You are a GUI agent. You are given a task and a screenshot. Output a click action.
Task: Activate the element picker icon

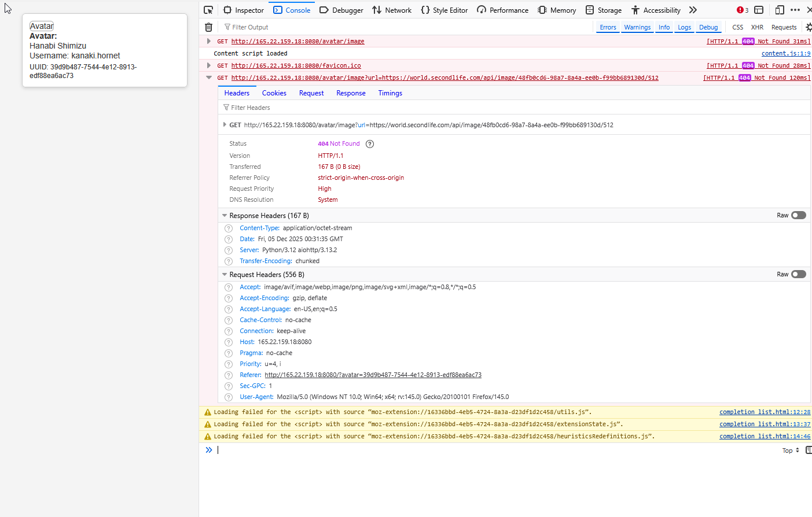209,10
